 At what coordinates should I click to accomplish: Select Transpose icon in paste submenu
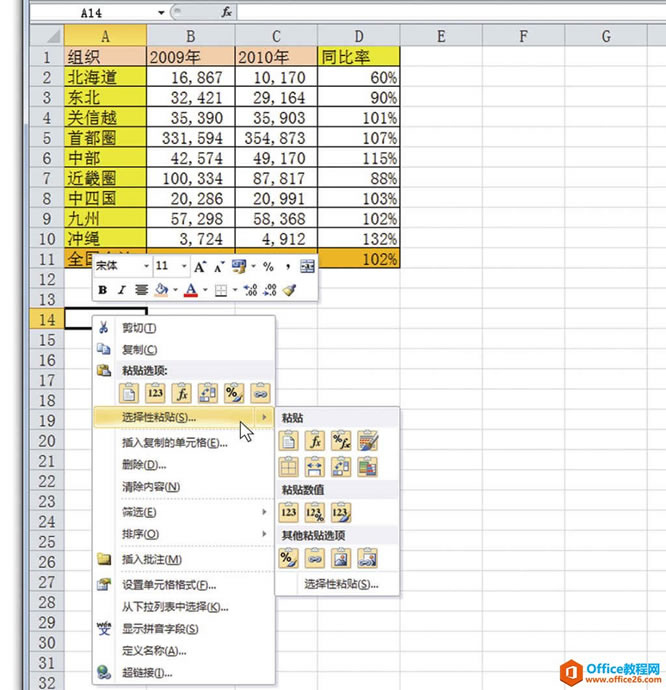341,467
